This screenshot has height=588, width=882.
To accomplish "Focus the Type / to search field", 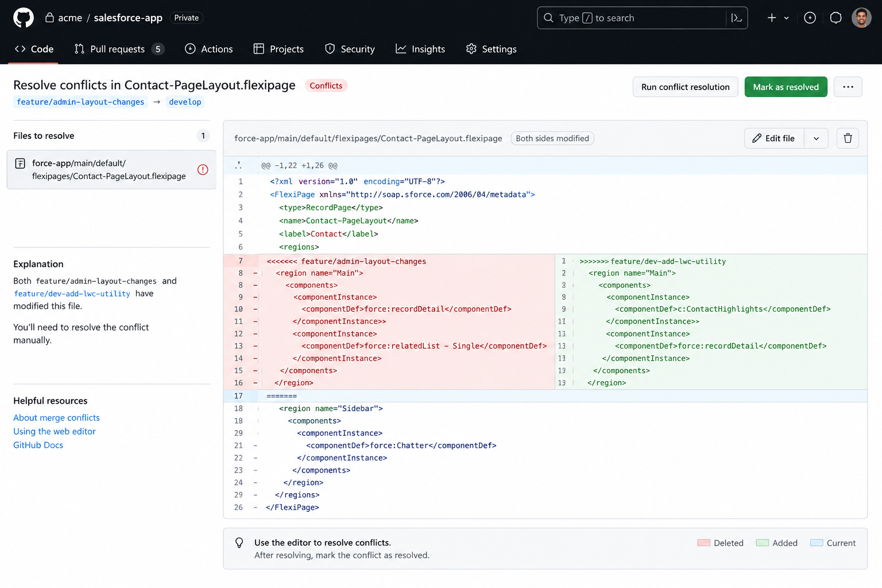I will pos(642,18).
